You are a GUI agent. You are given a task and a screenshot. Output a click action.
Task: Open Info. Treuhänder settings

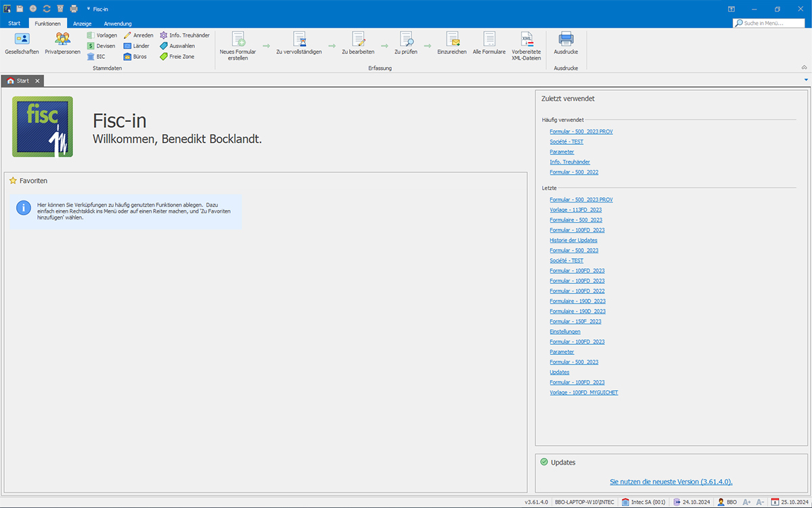coord(185,35)
